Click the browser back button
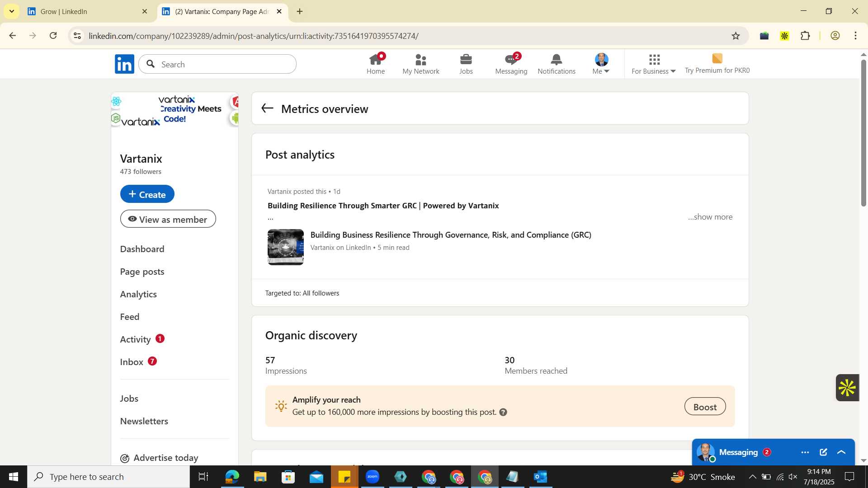The image size is (868, 488). coord(13,36)
